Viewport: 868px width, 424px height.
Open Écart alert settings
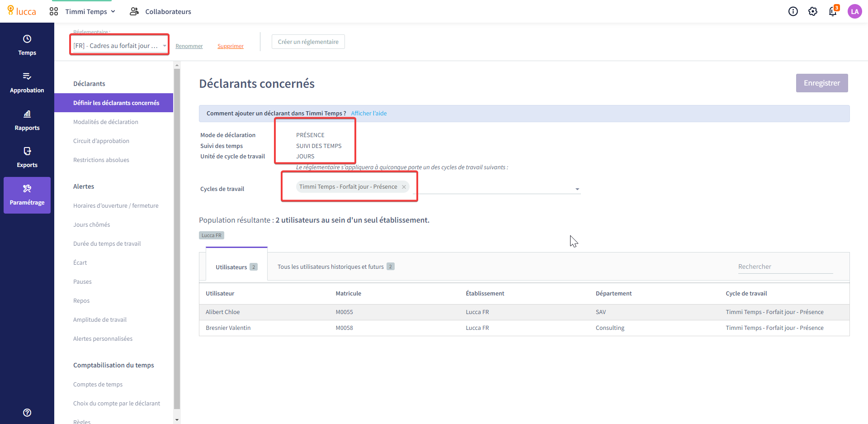(x=80, y=262)
